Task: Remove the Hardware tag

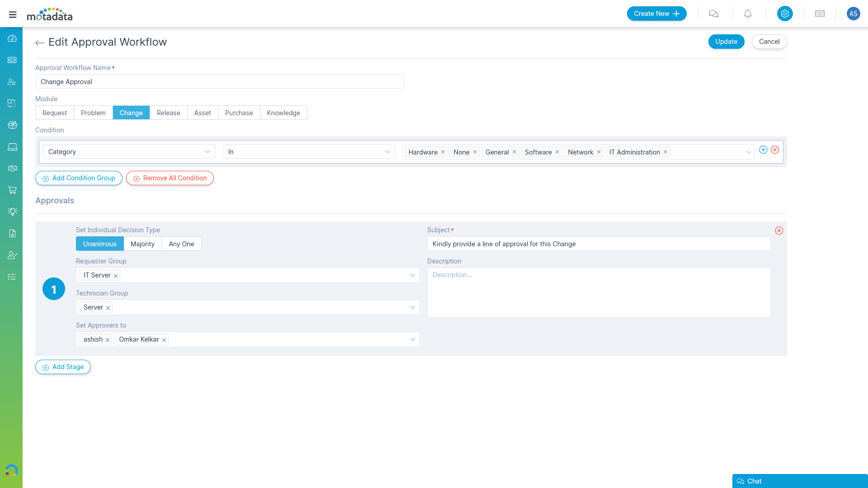Action: pyautogui.click(x=443, y=152)
